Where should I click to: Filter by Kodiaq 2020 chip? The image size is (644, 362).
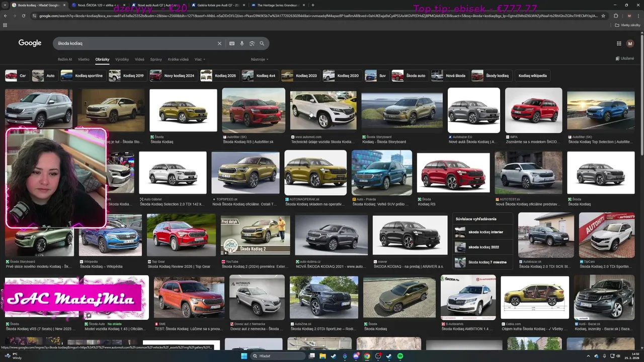coord(342,75)
